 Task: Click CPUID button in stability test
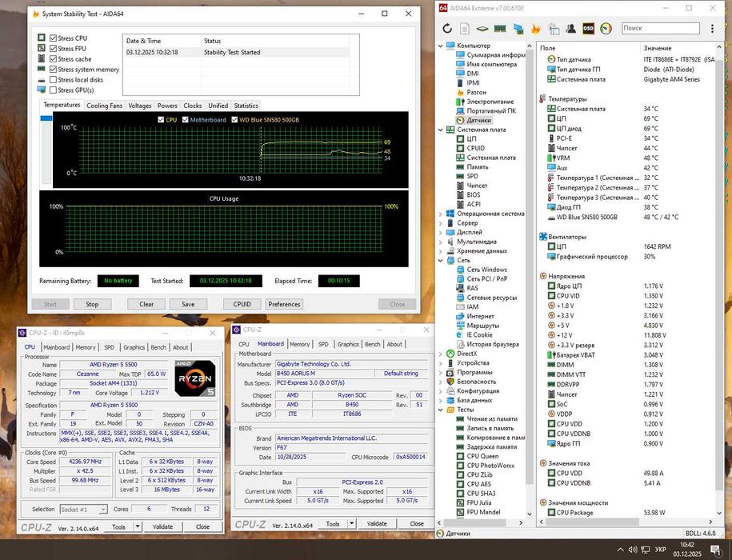coord(242,304)
